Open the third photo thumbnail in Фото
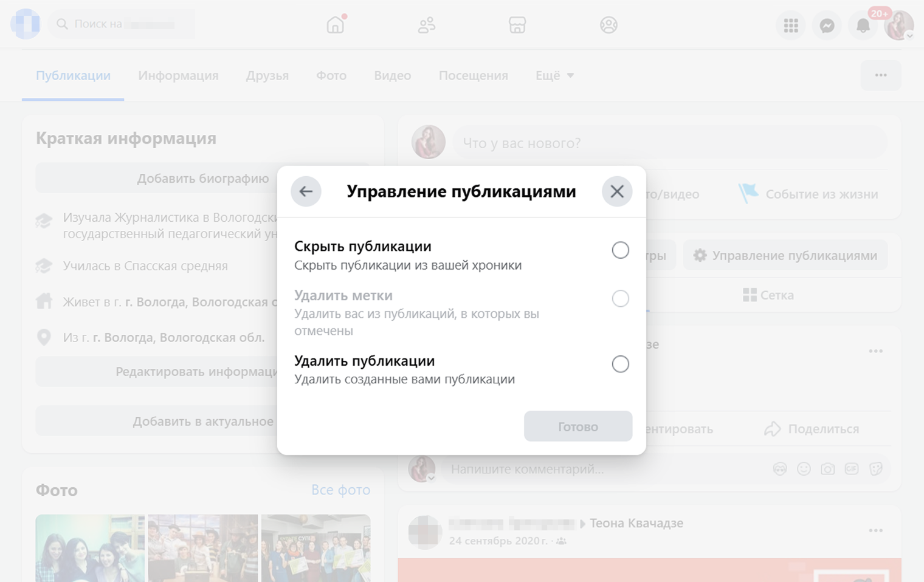Screen dimensions: 924x582 [315, 548]
